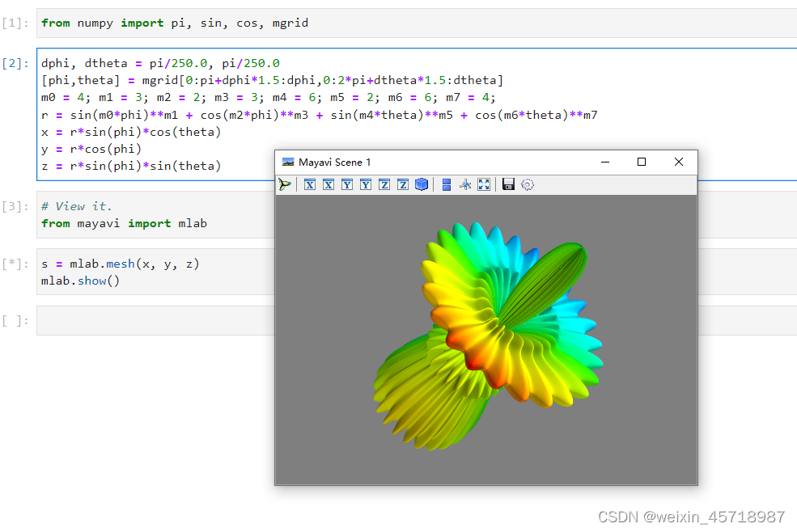
Task: Toggle parallel projection mode
Action: 446,184
